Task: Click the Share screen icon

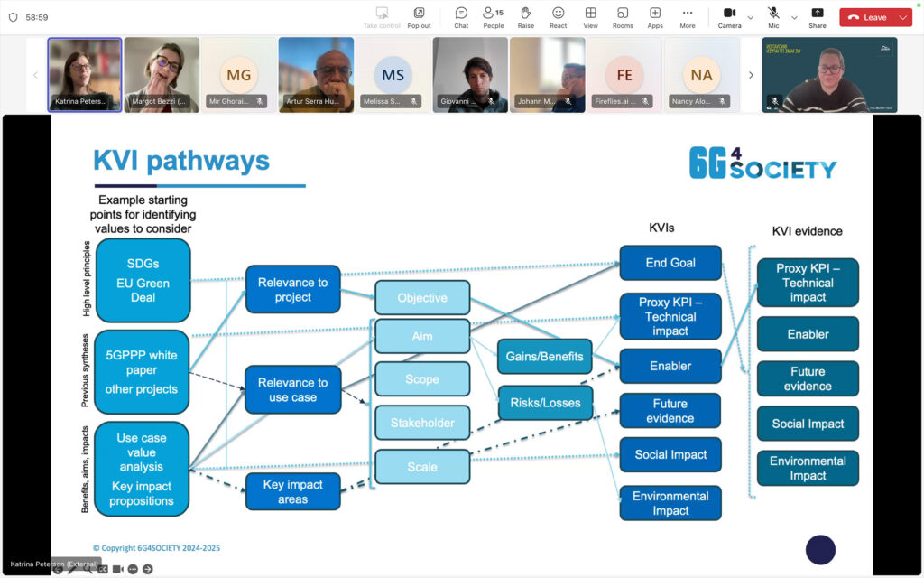Action: pyautogui.click(x=817, y=17)
